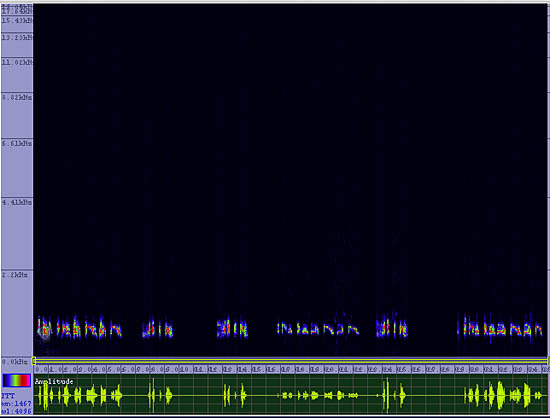
Task: Click the 15.43kHz frequency axis label
Action: pos(17,21)
